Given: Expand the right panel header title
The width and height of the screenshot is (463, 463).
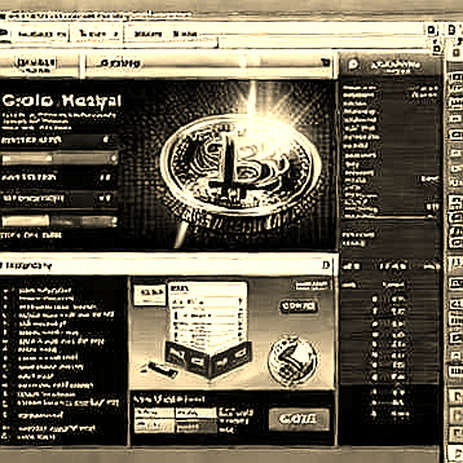Looking at the screenshot, I should click(x=396, y=65).
